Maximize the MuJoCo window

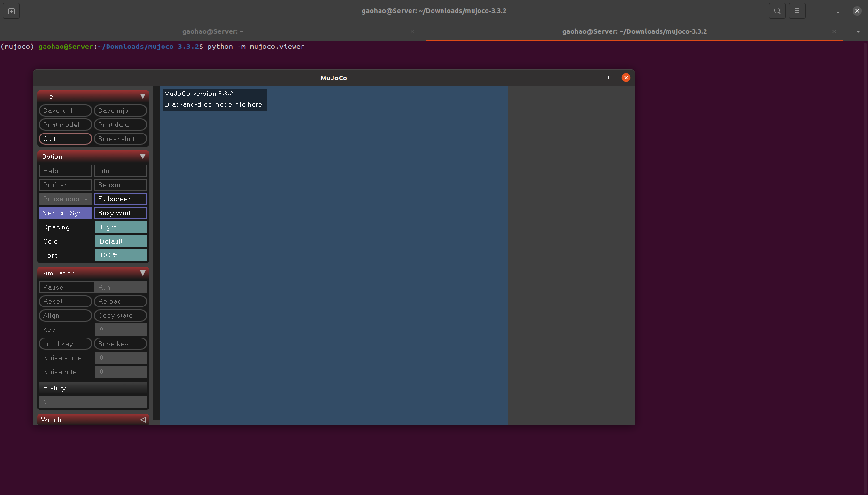point(610,78)
